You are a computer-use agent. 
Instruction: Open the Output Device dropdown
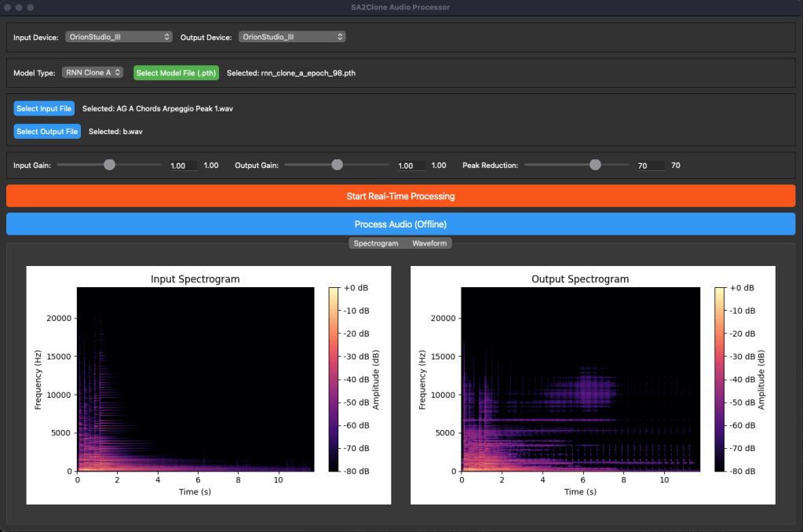pyautogui.click(x=292, y=37)
